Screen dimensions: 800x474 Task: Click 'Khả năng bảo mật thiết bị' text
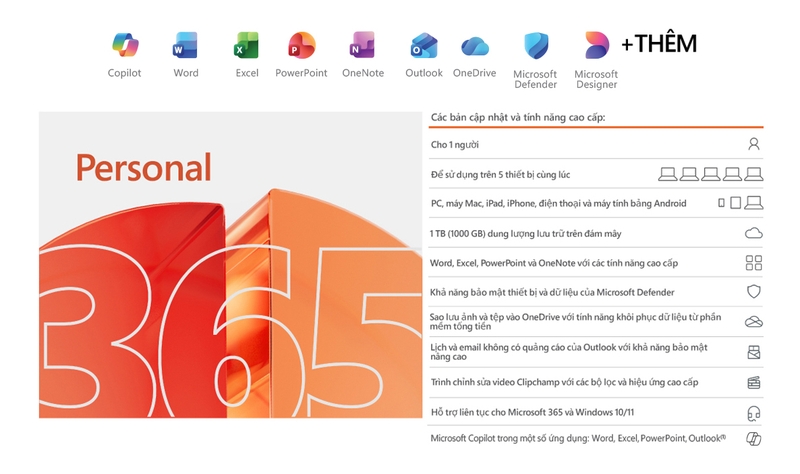pos(552,292)
